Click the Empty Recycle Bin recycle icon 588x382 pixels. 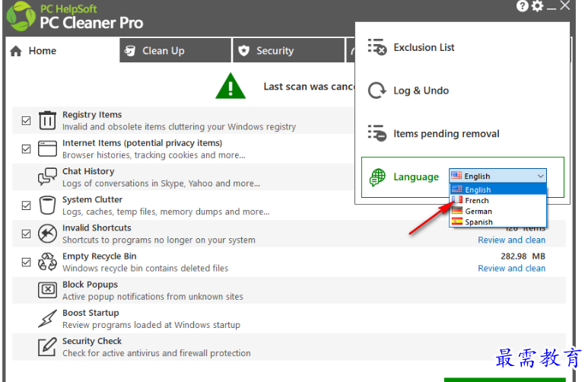(x=47, y=262)
